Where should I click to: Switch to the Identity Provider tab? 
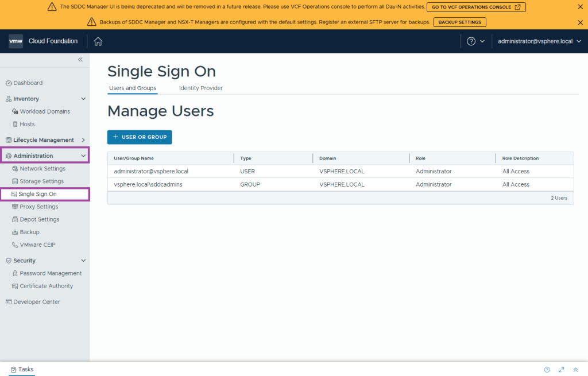(200, 88)
